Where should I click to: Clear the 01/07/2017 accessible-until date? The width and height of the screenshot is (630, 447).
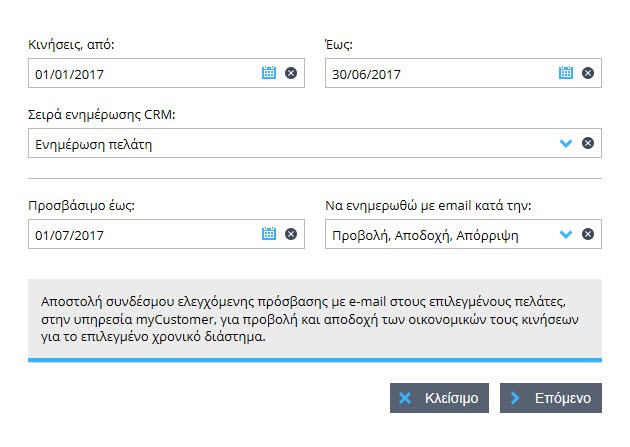coord(291,234)
